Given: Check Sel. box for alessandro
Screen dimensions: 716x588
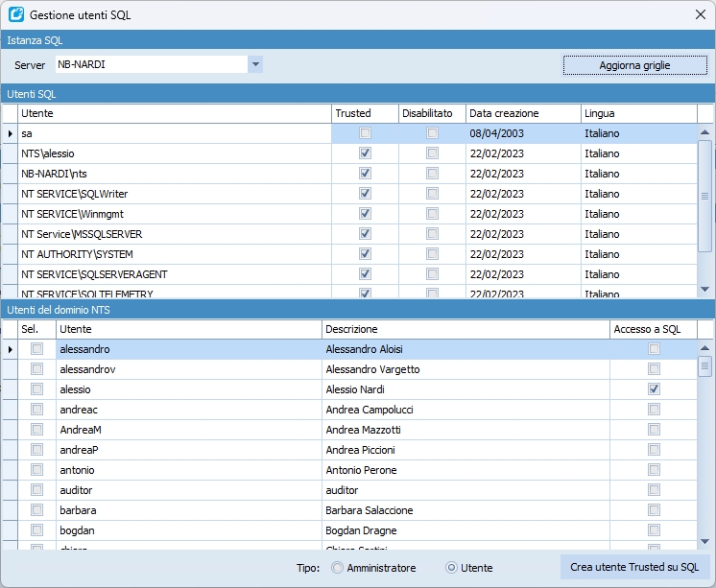Looking at the screenshot, I should 37,349.
